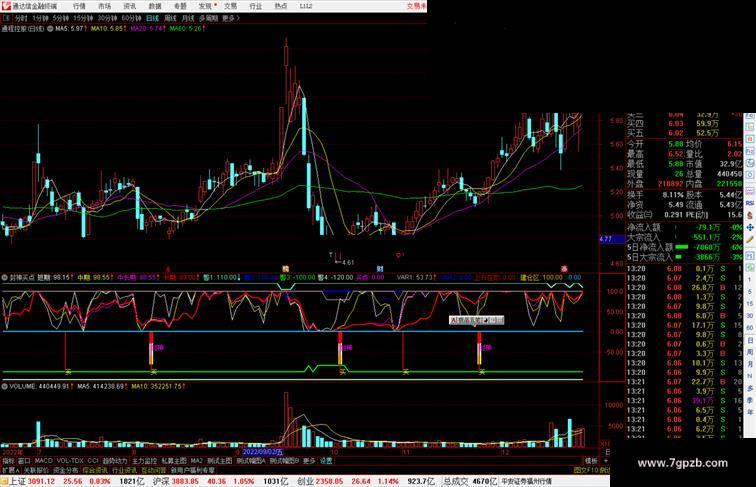Switch chart to 30分钟 period
This screenshot has height=487, width=756.
107,18
